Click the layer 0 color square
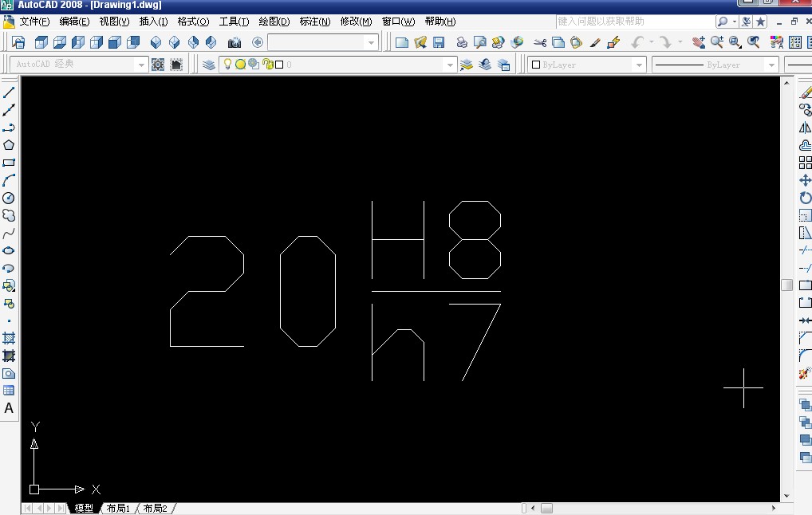This screenshot has width=812, height=515. tap(279, 65)
